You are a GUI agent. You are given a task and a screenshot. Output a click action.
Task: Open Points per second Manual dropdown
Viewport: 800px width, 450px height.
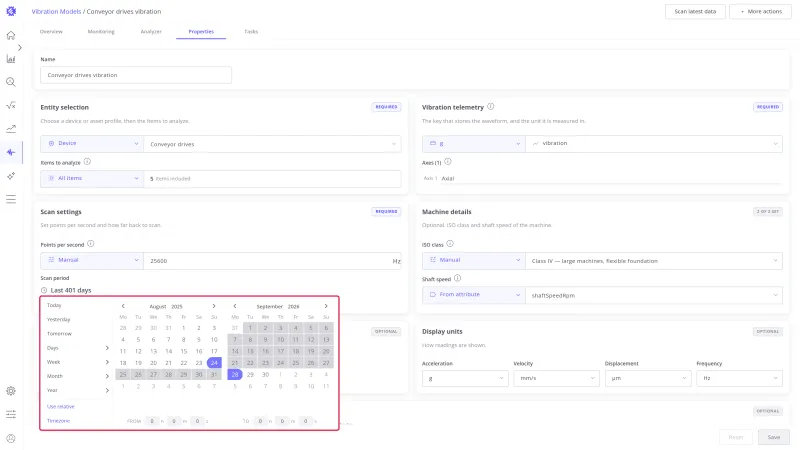tap(92, 260)
